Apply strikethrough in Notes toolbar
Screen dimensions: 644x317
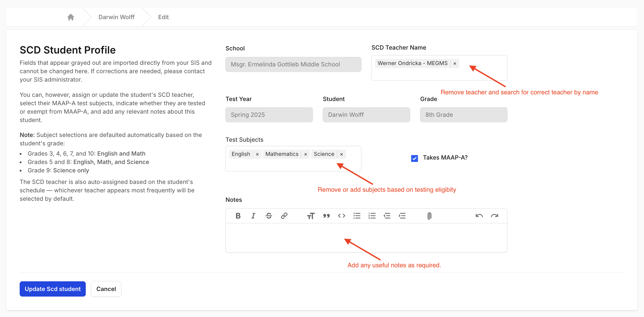coord(269,216)
